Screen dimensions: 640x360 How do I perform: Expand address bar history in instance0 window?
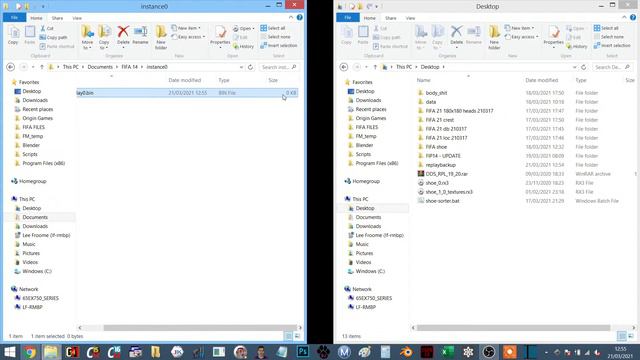click(x=242, y=67)
